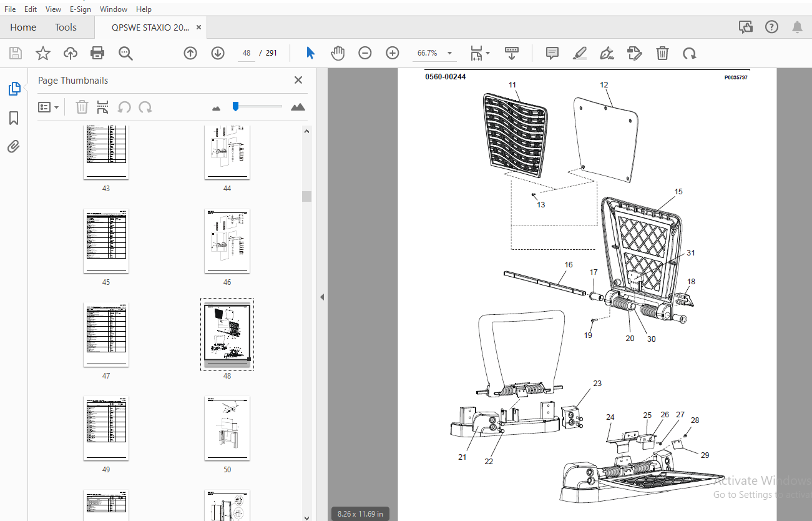Select page 50 thumbnail
Image resolution: width=812 pixels, height=521 pixels.
pyautogui.click(x=227, y=429)
